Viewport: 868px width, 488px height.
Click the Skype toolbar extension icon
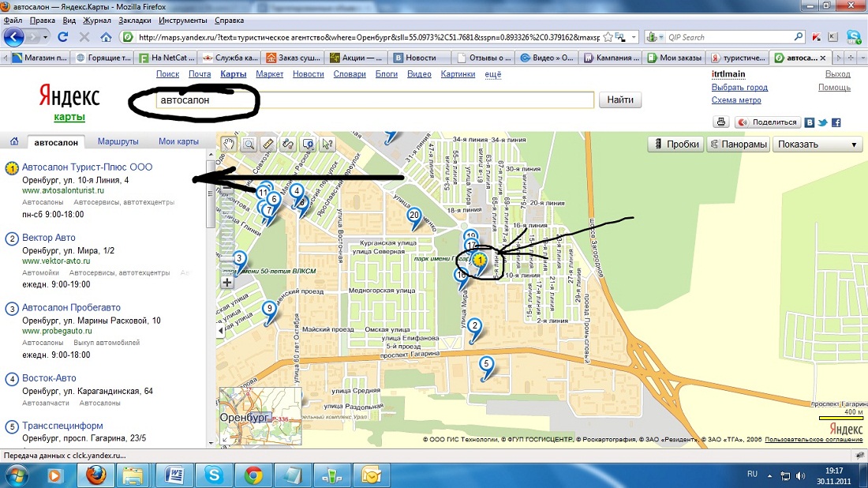click(853, 37)
